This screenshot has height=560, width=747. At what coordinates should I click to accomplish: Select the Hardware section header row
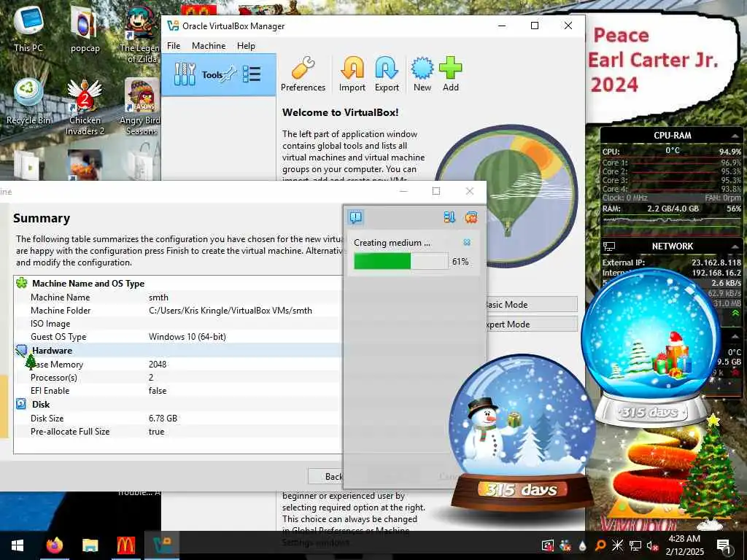click(178, 351)
